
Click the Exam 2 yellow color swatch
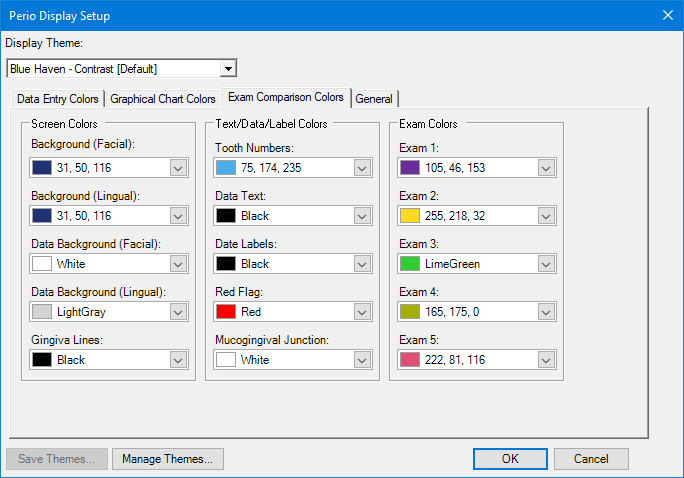click(409, 216)
